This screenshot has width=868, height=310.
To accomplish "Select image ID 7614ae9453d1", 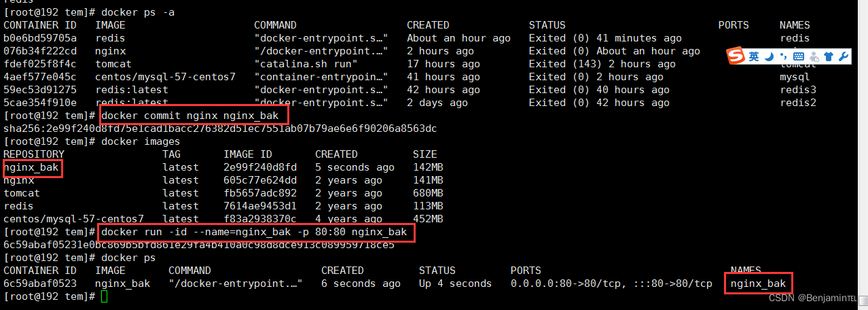I will point(260,206).
